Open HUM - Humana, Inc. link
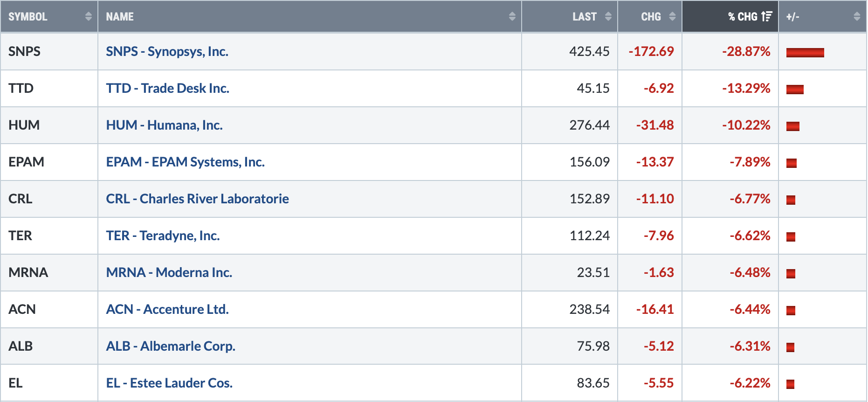 (164, 125)
